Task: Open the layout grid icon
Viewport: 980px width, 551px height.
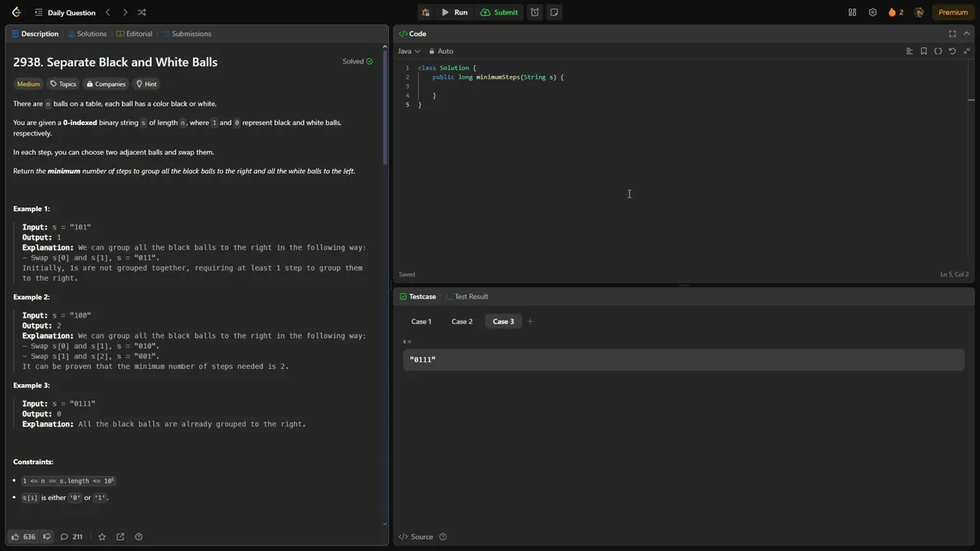Action: pyautogui.click(x=852, y=12)
